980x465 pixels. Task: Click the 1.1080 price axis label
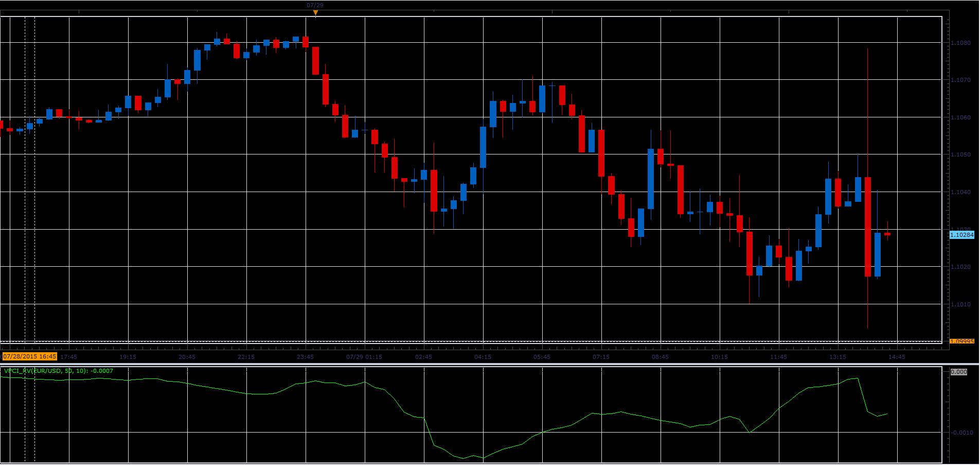[960, 43]
